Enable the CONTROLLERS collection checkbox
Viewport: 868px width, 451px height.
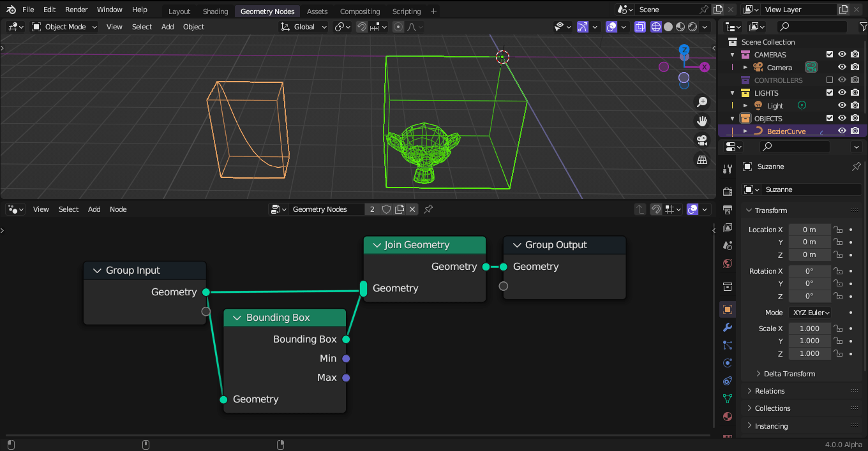pos(830,79)
